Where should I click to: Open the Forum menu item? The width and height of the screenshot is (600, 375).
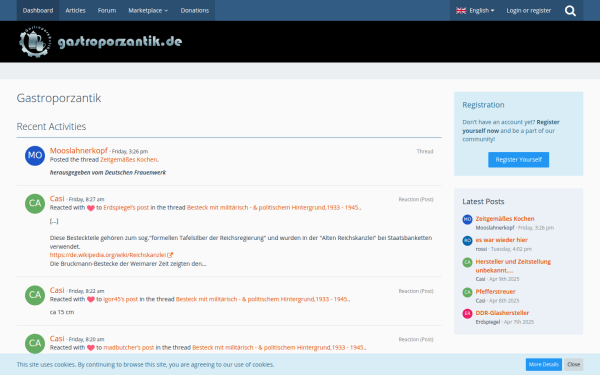pos(107,11)
